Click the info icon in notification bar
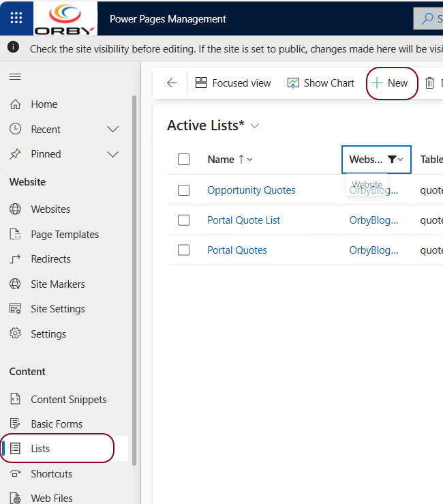 tap(13, 47)
